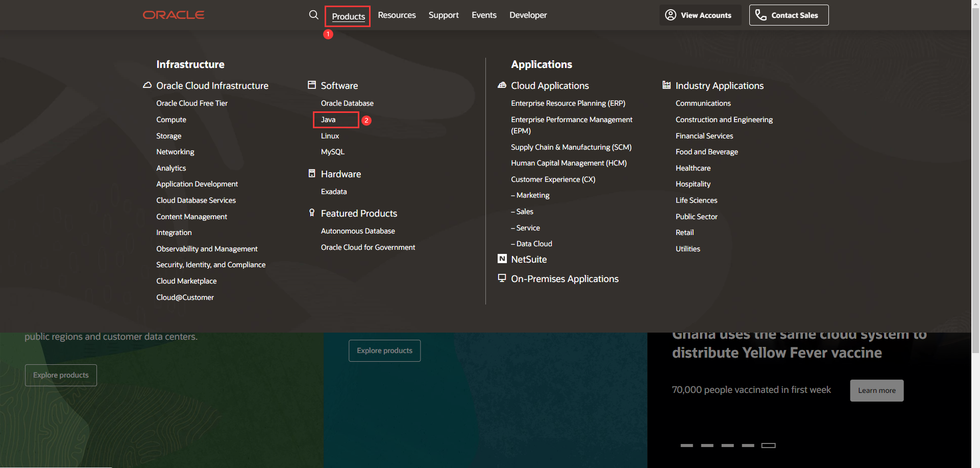The image size is (980, 468).
Task: Click the Oracle logo
Action: tap(174, 15)
